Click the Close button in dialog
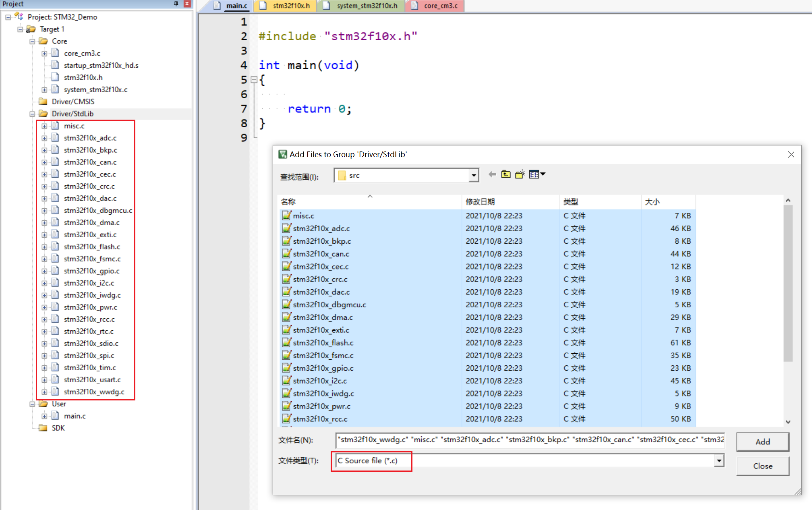This screenshot has width=812, height=510. pos(762,466)
